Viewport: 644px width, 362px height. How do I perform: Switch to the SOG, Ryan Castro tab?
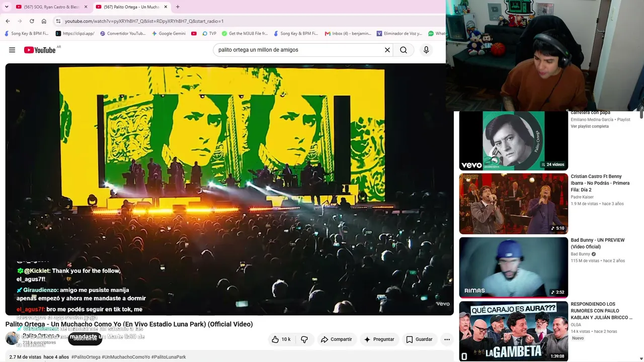pos(50,7)
